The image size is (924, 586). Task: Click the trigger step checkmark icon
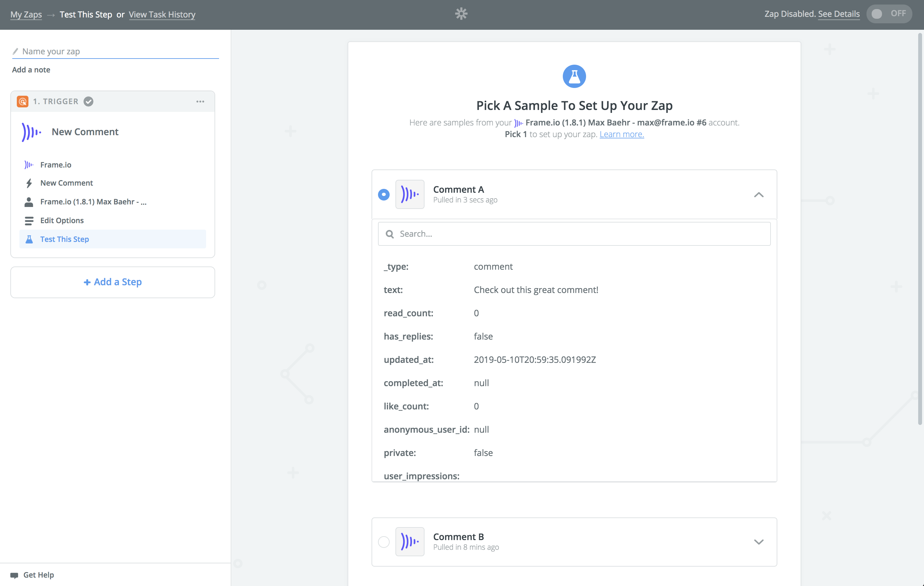(89, 101)
